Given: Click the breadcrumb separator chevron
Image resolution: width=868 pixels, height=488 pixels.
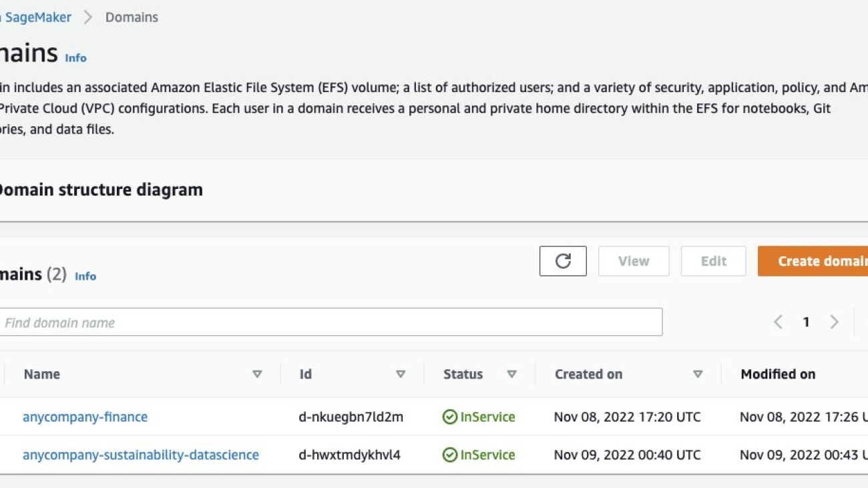Looking at the screenshot, I should pyautogui.click(x=88, y=17).
